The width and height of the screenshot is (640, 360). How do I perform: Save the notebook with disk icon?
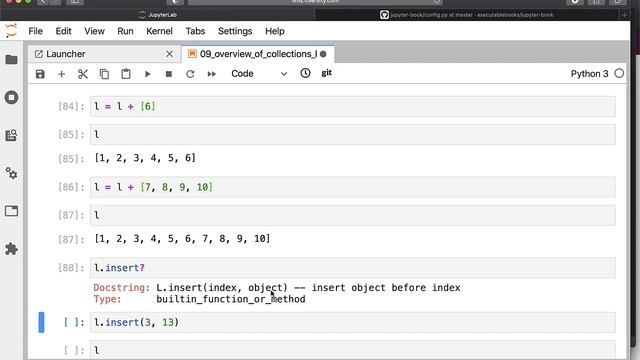(40, 74)
